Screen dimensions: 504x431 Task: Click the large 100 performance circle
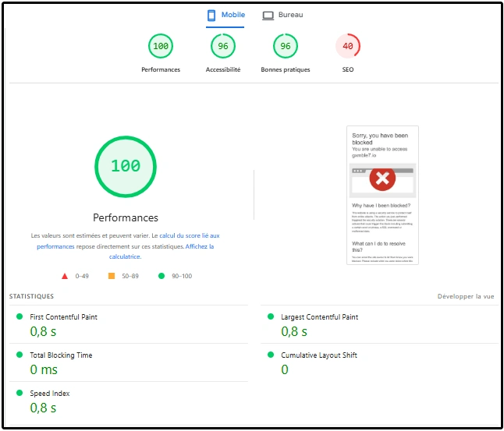[x=126, y=166]
